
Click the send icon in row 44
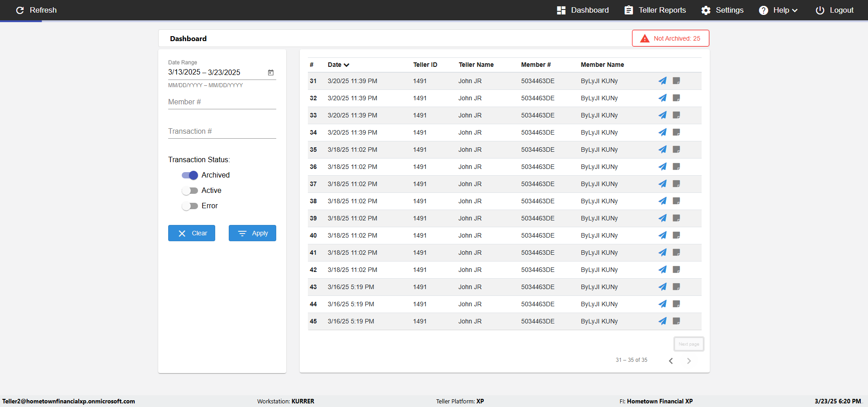(x=662, y=304)
